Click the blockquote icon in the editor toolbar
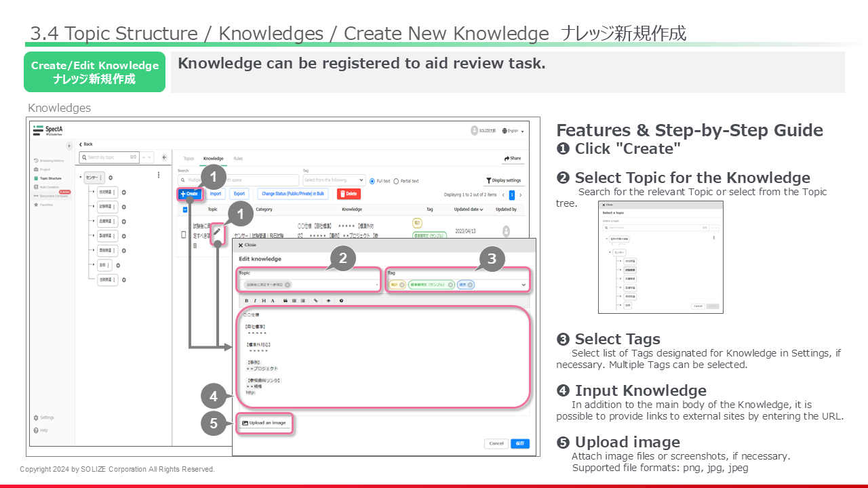868x488 pixels. [285, 300]
